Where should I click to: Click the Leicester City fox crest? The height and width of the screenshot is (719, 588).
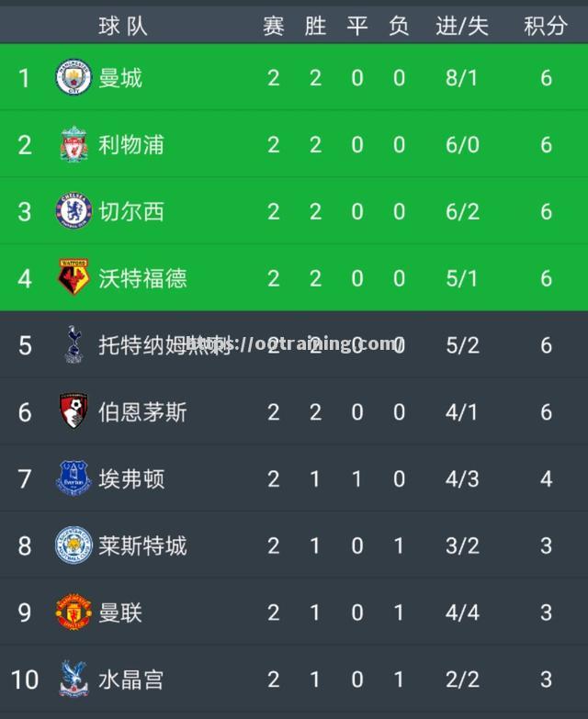click(x=73, y=545)
